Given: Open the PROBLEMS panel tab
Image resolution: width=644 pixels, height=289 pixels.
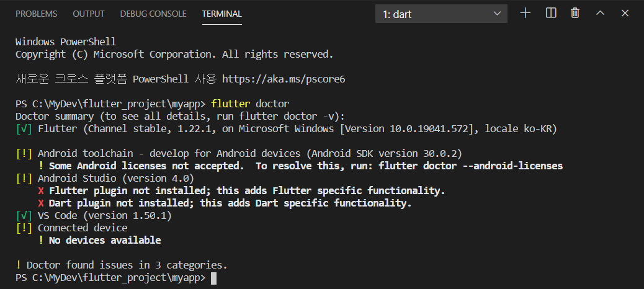Looking at the screenshot, I should pyautogui.click(x=36, y=14).
